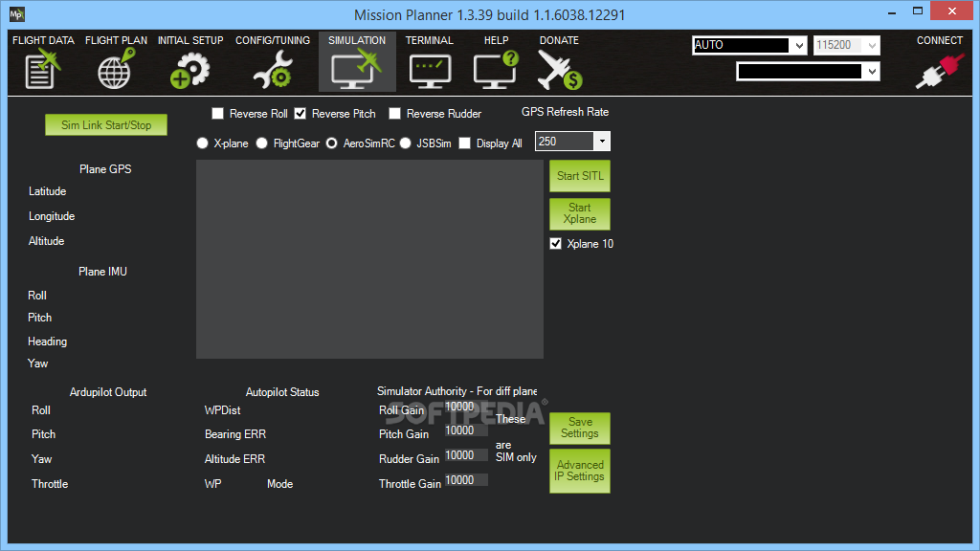Click the Latitude label under Plane GPS

point(48,191)
